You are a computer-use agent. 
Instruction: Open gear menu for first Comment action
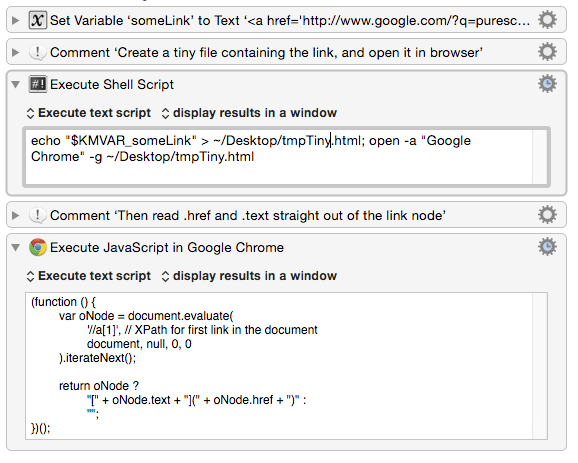coord(547,52)
